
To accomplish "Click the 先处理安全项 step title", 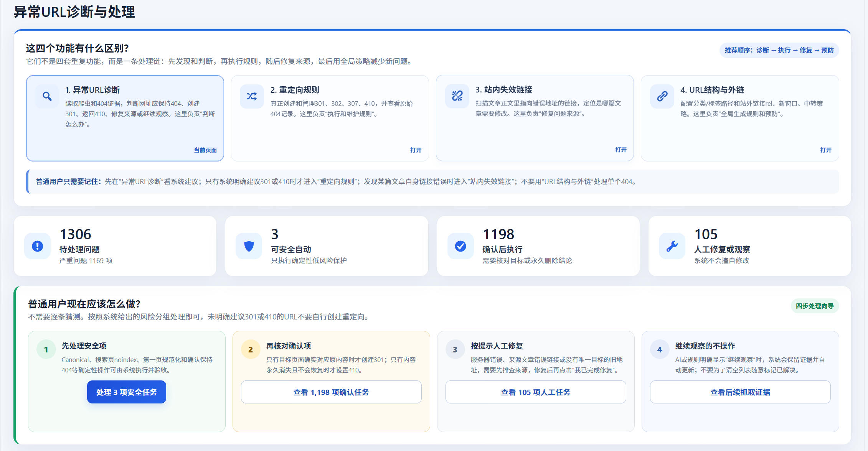I will (84, 346).
